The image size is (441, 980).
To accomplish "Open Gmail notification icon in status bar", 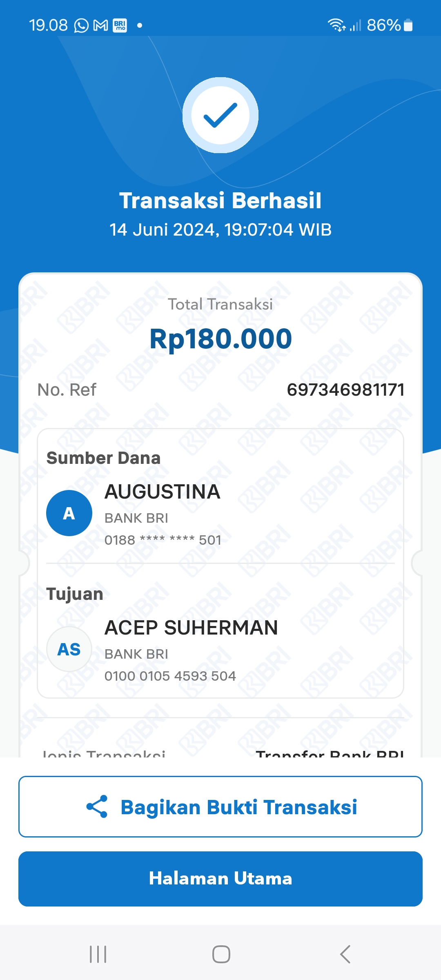I will point(100,26).
